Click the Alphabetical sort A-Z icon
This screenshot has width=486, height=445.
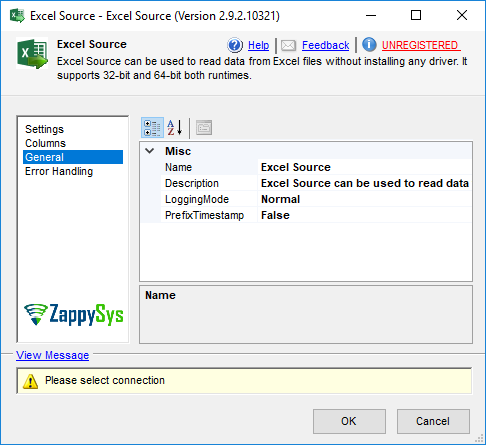pos(175,128)
